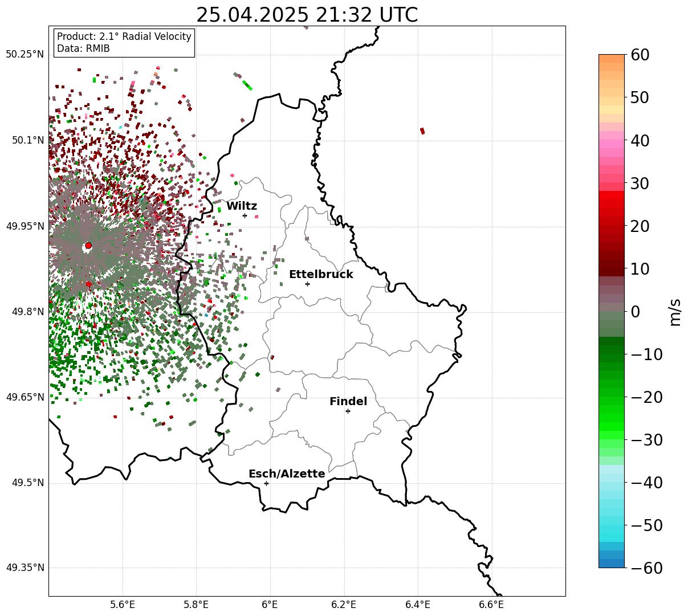Click the 5.6°E longitude label
The image size is (688, 616).
[123, 605]
